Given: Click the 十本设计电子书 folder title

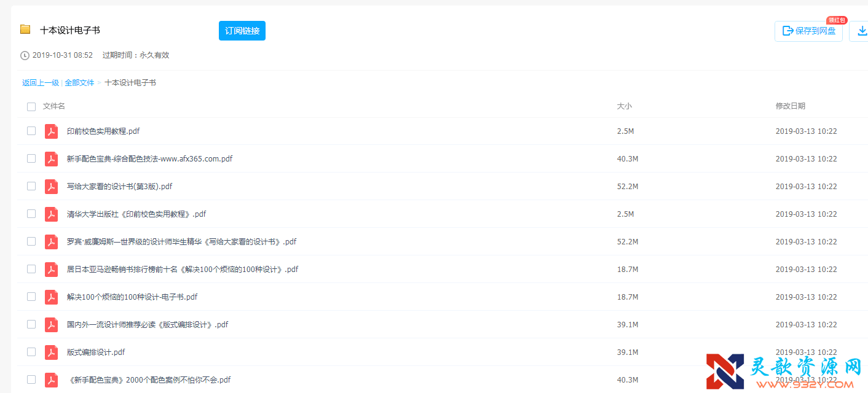Looking at the screenshot, I should [70, 30].
